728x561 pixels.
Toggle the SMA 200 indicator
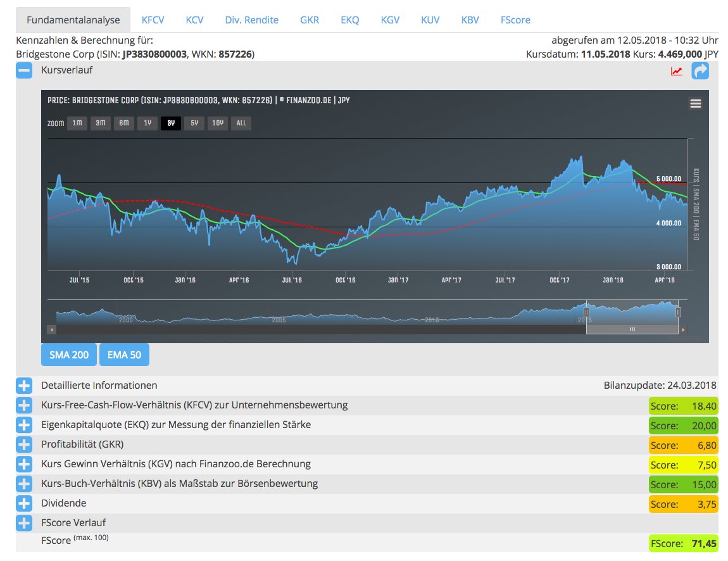click(69, 355)
